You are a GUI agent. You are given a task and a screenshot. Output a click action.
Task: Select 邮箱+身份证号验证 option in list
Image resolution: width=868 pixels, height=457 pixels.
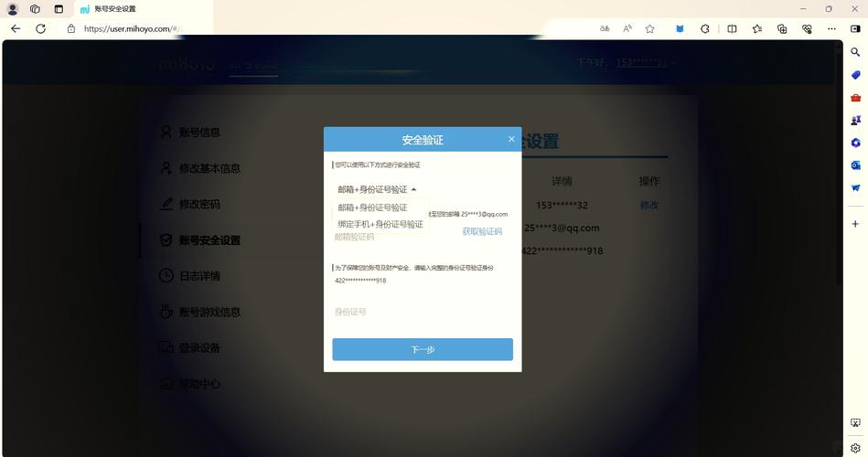point(372,207)
